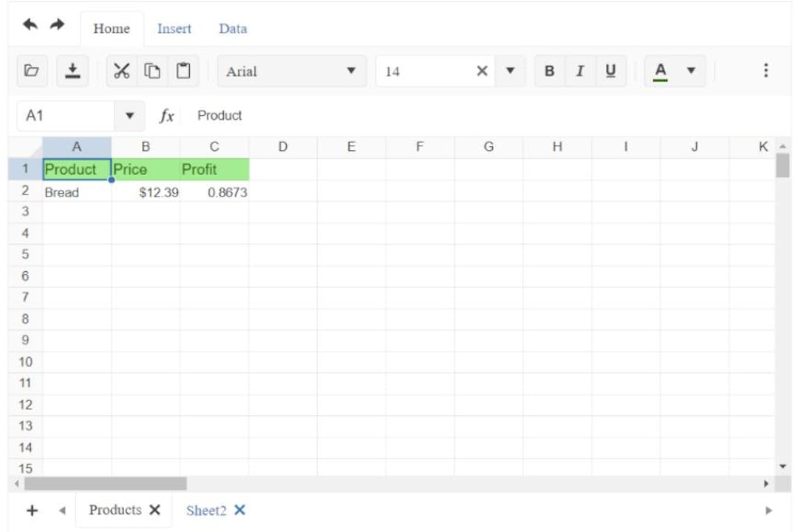Expand the name box dropdown next to A1
This screenshot has height=532, width=798.
click(x=129, y=115)
